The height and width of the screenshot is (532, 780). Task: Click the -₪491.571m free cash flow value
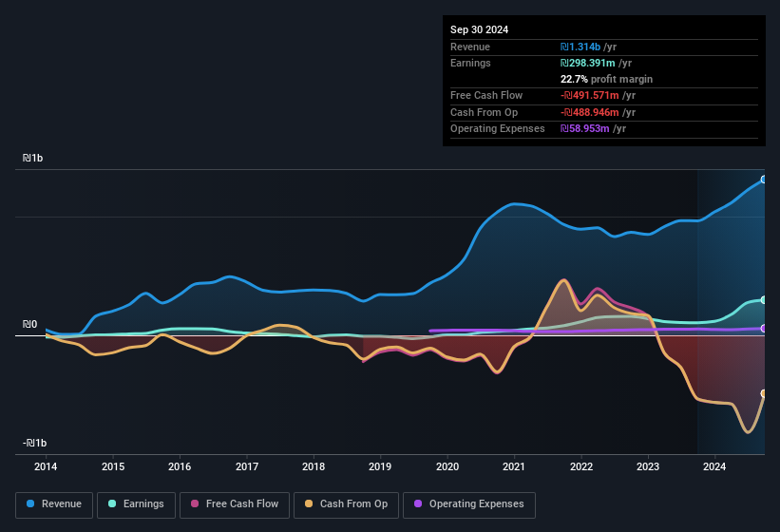click(x=589, y=95)
